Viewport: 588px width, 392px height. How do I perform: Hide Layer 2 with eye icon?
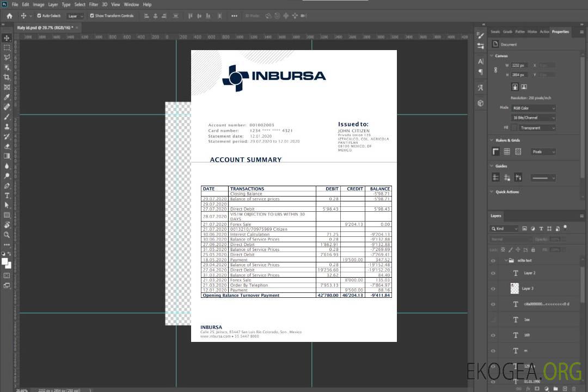tap(493, 273)
